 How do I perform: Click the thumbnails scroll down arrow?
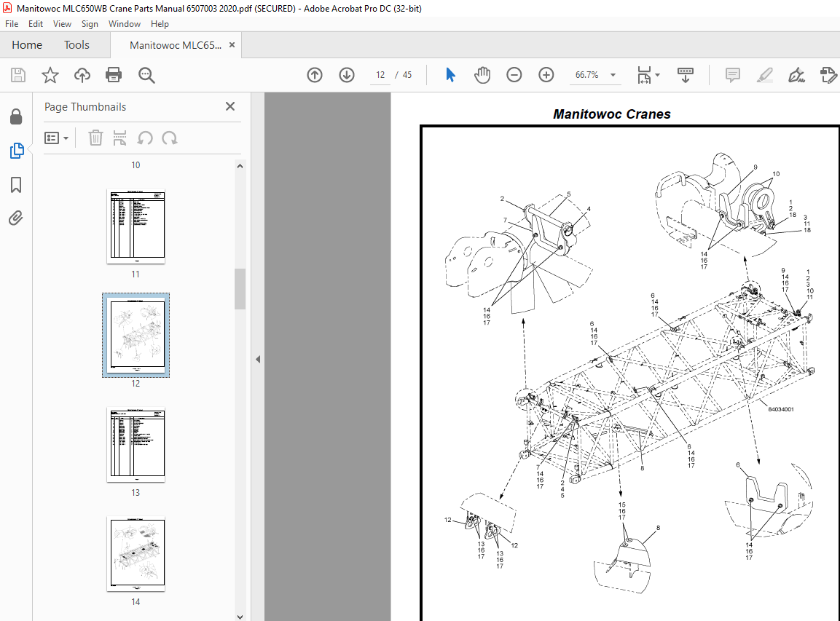[240, 617]
